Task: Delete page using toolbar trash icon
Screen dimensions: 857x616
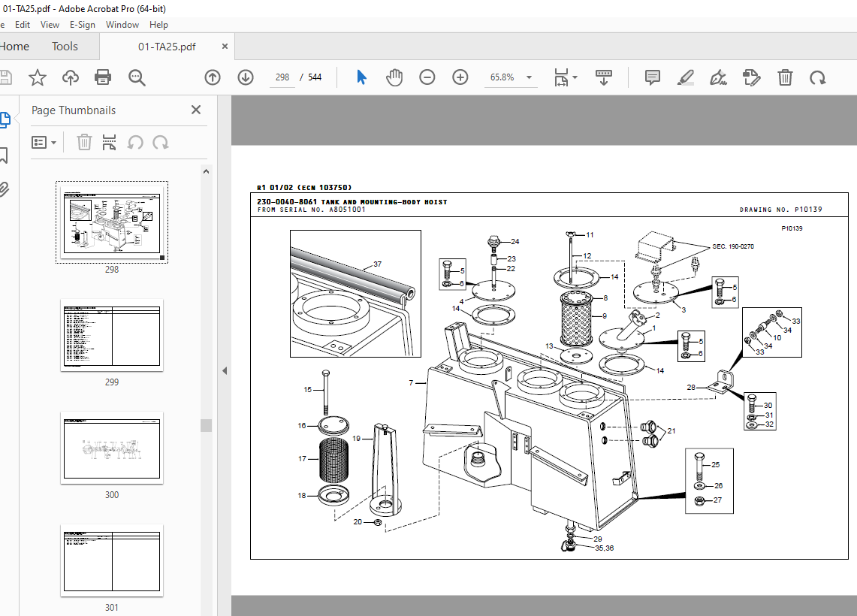Action: coord(785,77)
